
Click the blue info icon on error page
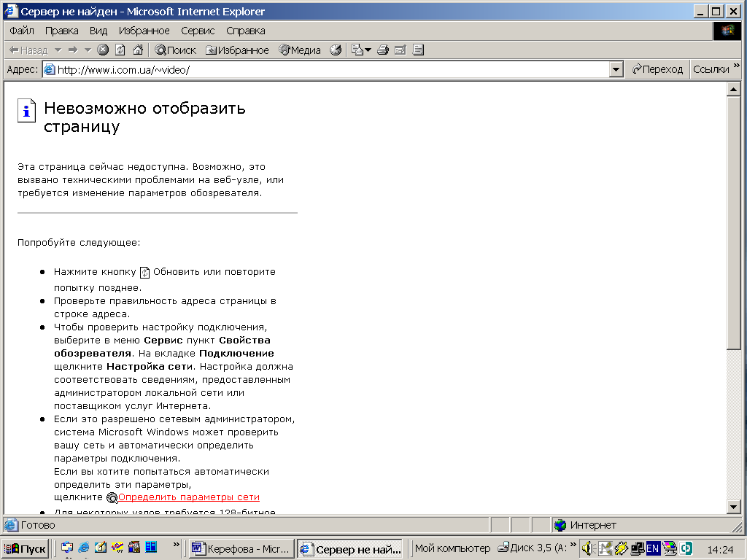pyautogui.click(x=26, y=111)
